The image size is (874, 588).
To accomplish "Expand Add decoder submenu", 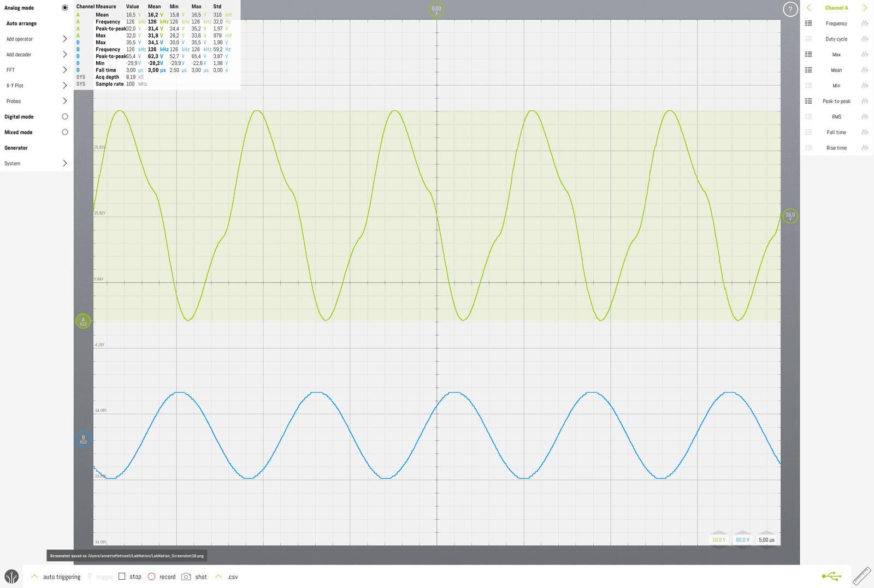I will point(65,55).
